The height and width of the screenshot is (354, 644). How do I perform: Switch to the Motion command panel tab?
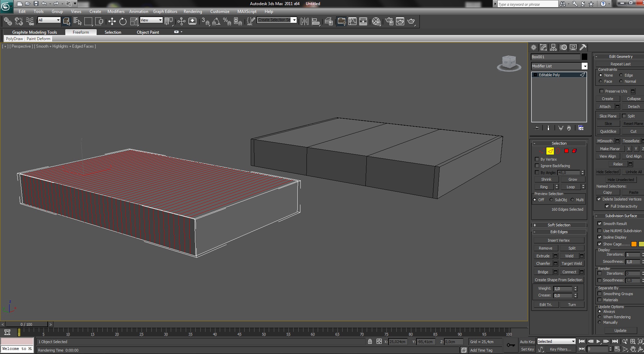point(564,47)
